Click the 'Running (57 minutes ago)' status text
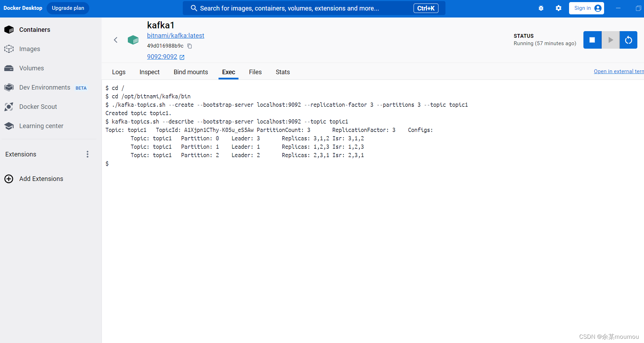This screenshot has height=343, width=644. click(545, 43)
